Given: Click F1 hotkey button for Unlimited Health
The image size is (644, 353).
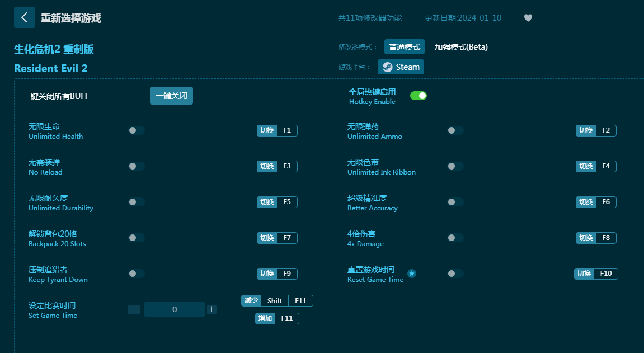Looking at the screenshot, I should [277, 130].
